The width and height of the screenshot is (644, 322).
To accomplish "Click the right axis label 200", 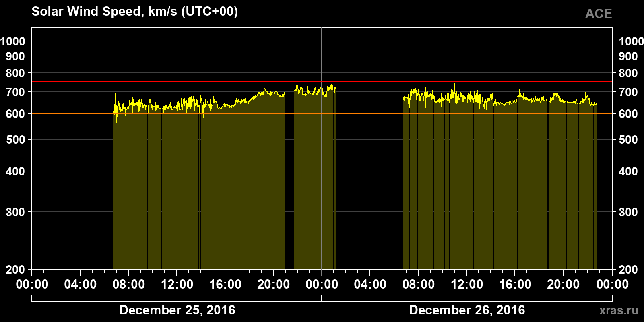I will pos(628,270).
